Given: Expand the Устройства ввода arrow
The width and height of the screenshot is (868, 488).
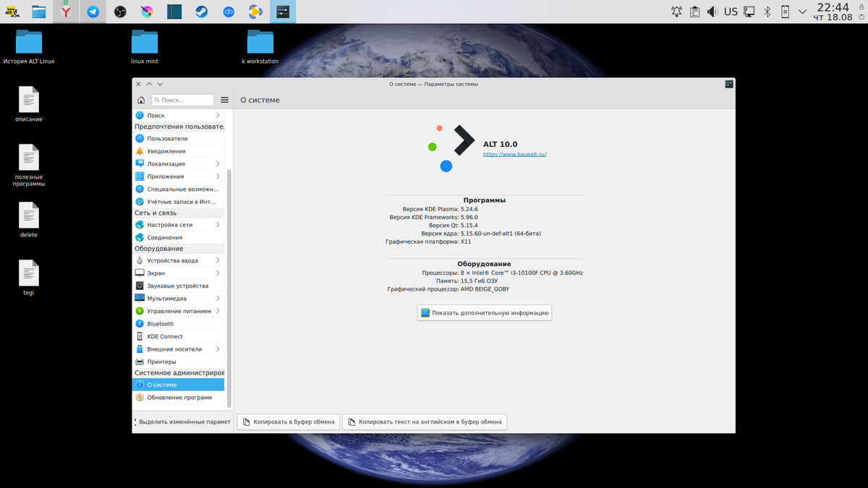Looking at the screenshot, I should 218,260.
